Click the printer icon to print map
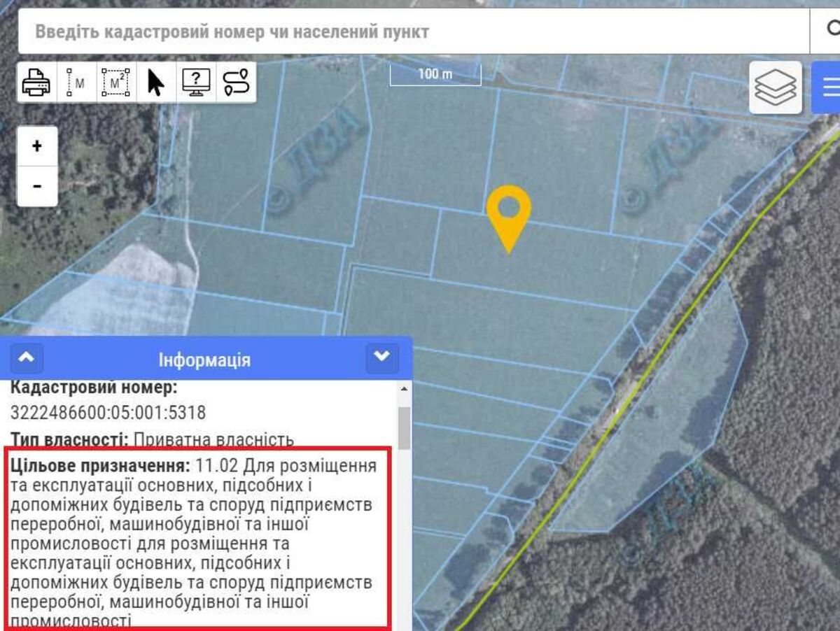 [36, 83]
